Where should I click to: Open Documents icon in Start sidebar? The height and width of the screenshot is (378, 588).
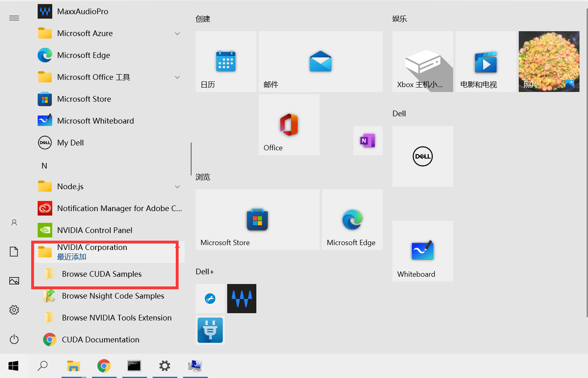pyautogui.click(x=14, y=252)
